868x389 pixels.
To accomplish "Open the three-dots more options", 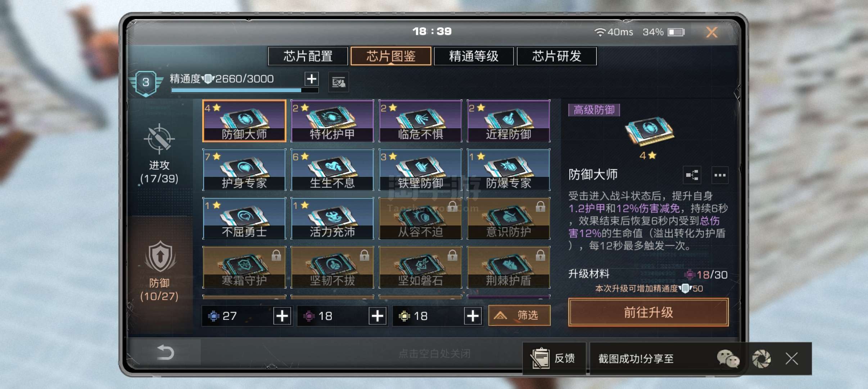I will tap(720, 175).
